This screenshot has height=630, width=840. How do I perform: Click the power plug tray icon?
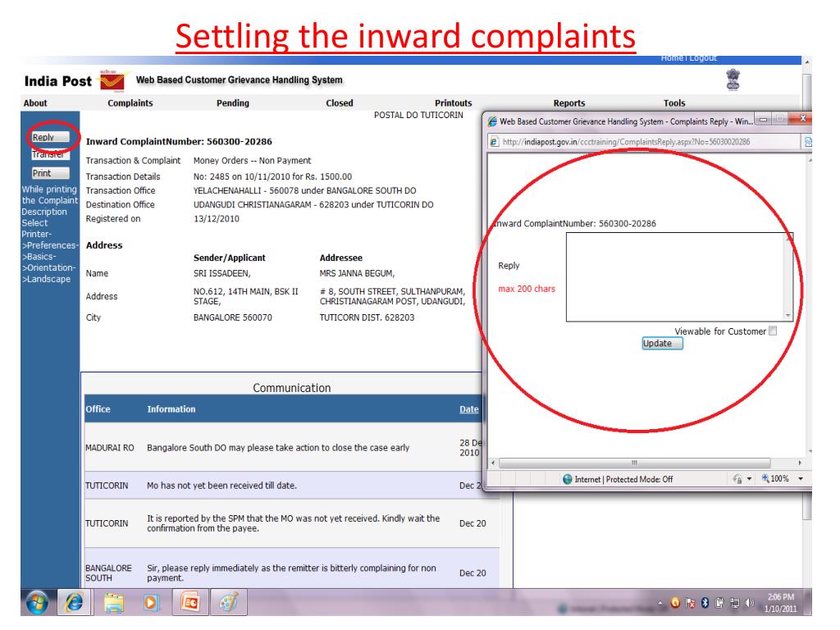click(x=719, y=603)
